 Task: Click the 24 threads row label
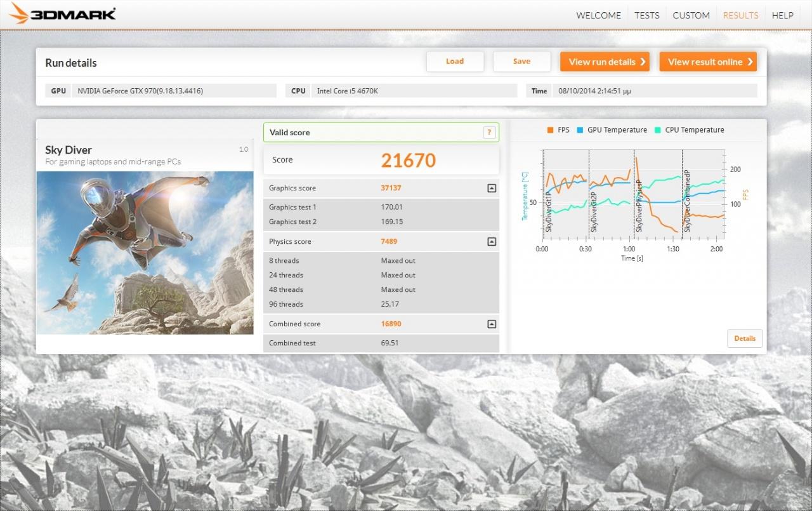click(x=286, y=275)
